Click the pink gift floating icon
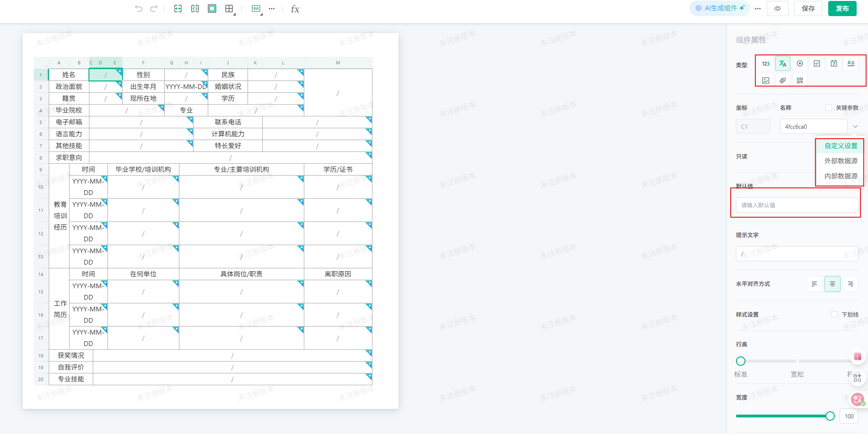This screenshot has height=434, width=868. (858, 356)
